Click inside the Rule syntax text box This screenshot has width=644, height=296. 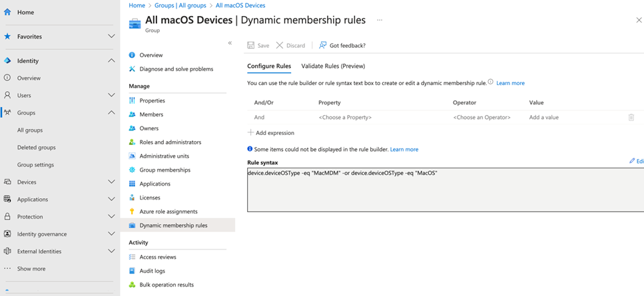[x=446, y=190]
